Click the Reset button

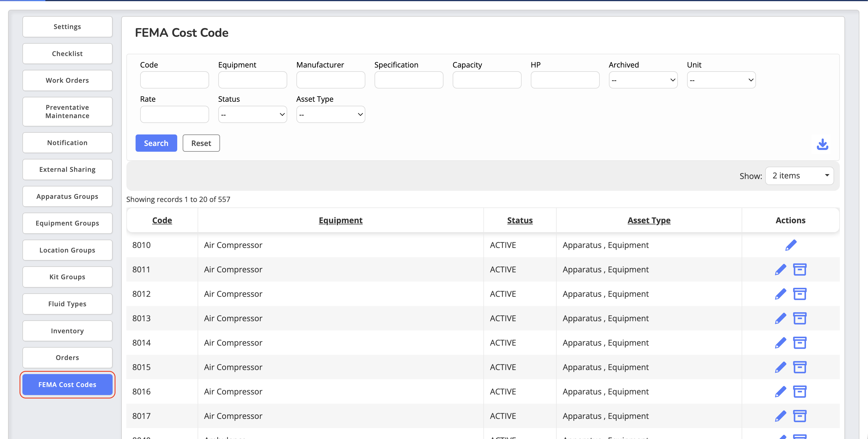click(201, 143)
